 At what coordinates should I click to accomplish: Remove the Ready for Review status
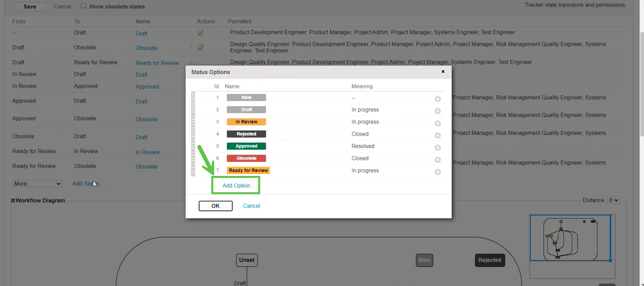437,172
